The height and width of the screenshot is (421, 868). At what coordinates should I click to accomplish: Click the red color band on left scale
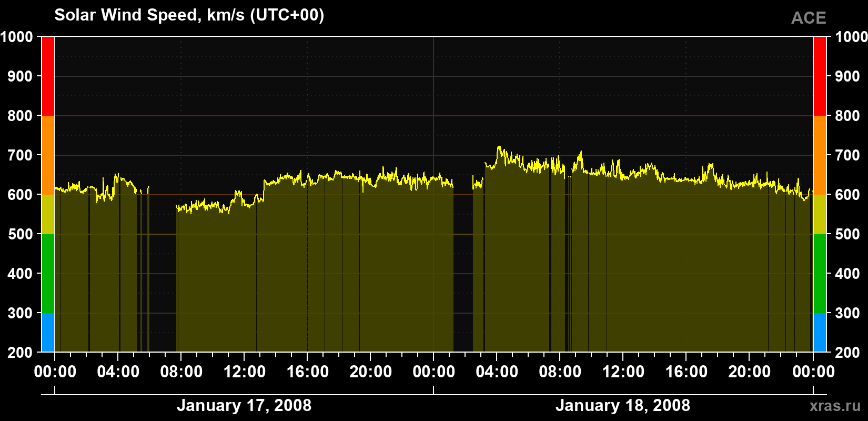coord(48,76)
